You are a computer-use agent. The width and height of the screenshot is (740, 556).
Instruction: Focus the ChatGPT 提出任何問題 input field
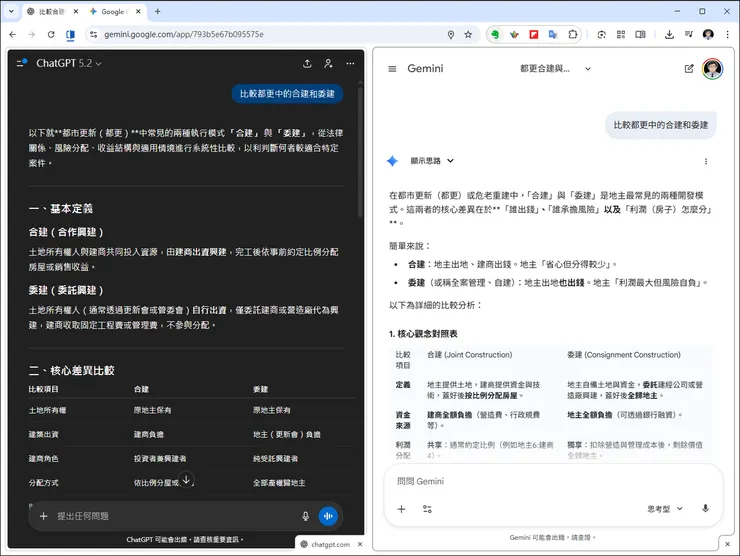(175, 516)
